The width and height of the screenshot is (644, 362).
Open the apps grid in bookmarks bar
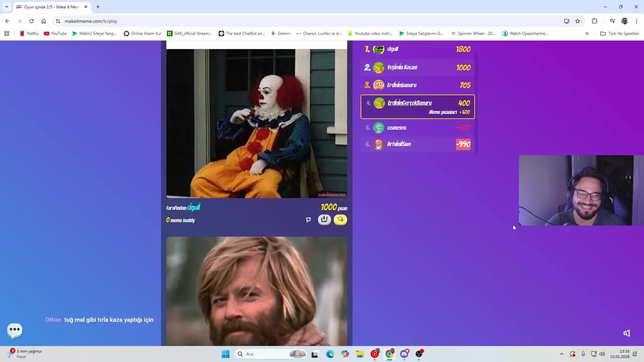tap(7, 34)
